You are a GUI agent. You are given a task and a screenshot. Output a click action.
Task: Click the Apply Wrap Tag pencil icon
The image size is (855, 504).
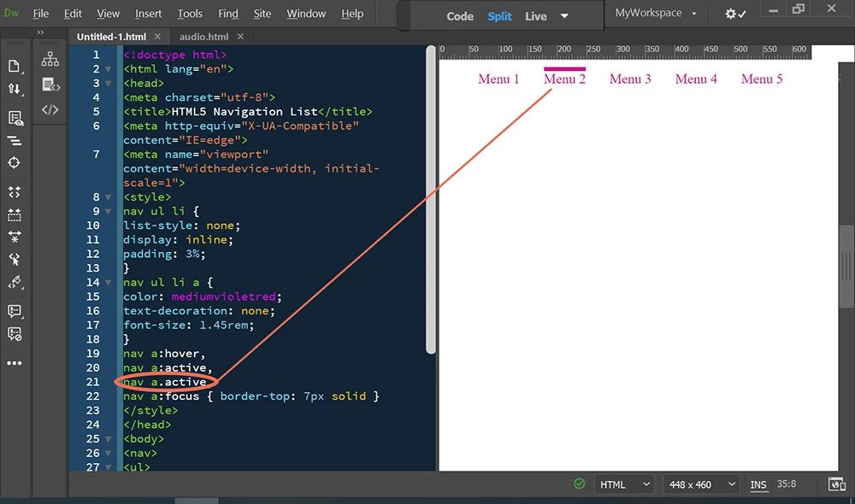tap(15, 282)
